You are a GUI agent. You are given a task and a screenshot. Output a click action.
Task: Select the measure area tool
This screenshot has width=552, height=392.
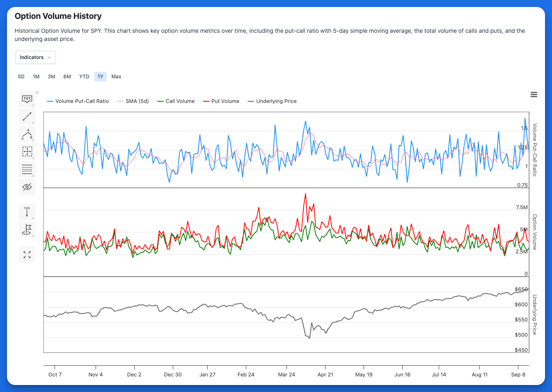[27, 152]
